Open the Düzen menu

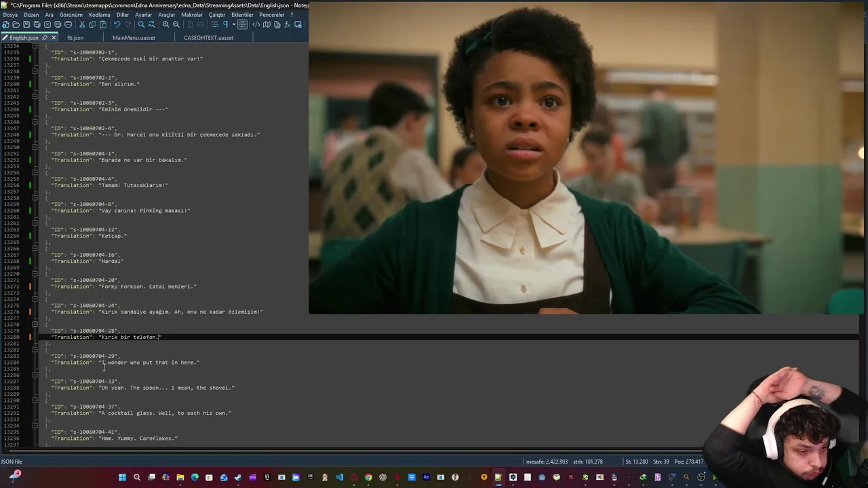[x=31, y=15]
